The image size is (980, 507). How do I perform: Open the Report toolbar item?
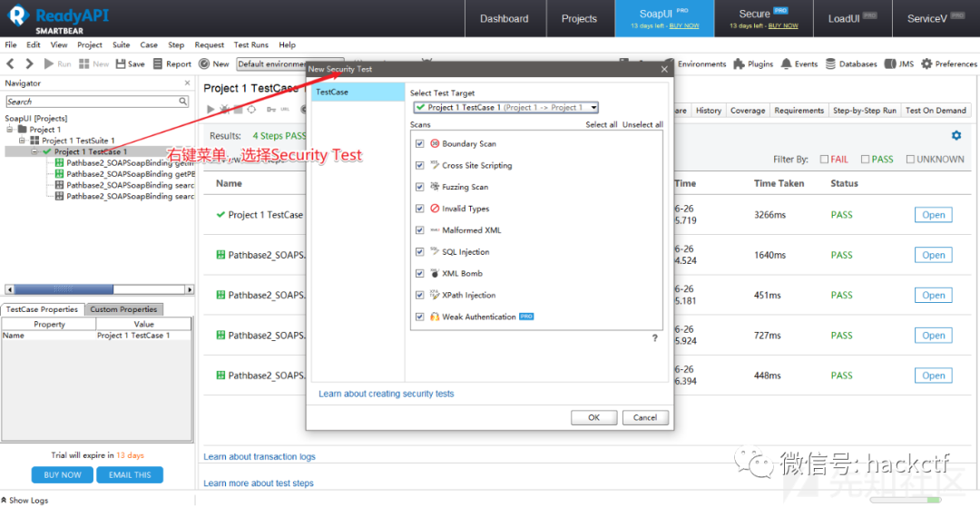[171, 63]
